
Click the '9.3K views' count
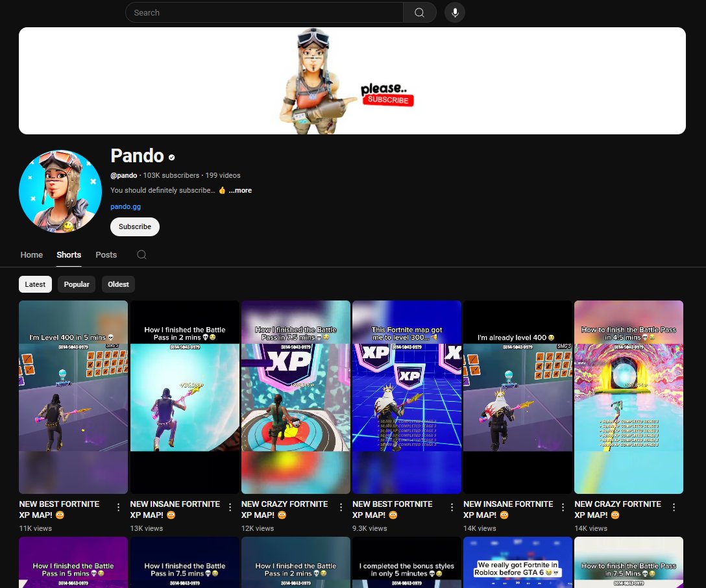click(370, 528)
